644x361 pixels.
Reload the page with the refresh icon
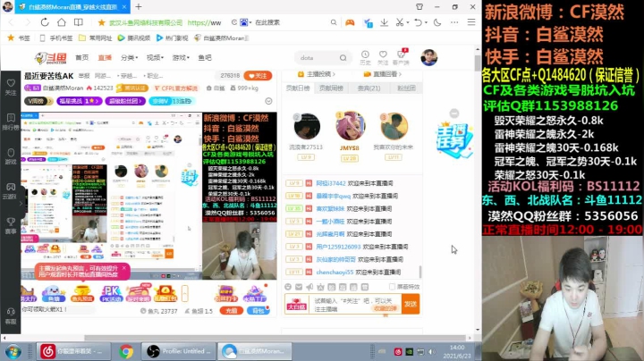[45, 22]
